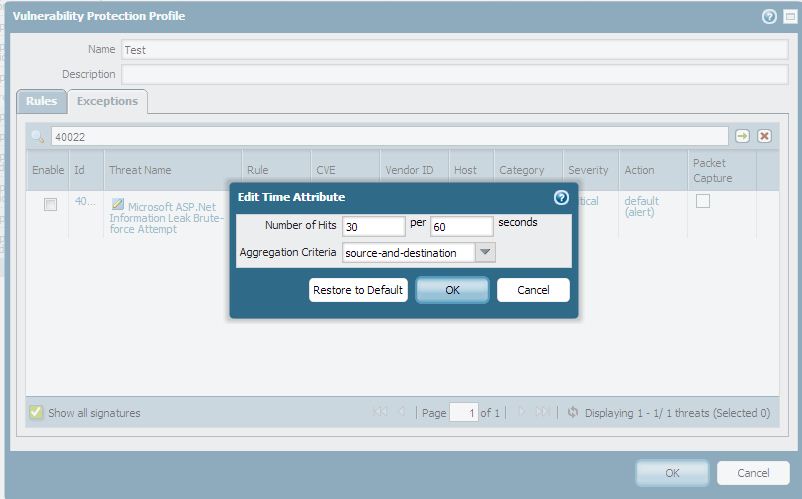Open the Aggregation Criteria dropdown arrow
This screenshot has height=499, width=802.
click(x=485, y=252)
